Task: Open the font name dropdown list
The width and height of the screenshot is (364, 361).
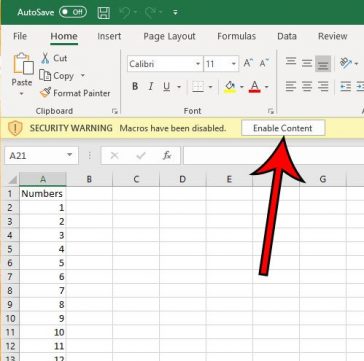Action: [198, 64]
